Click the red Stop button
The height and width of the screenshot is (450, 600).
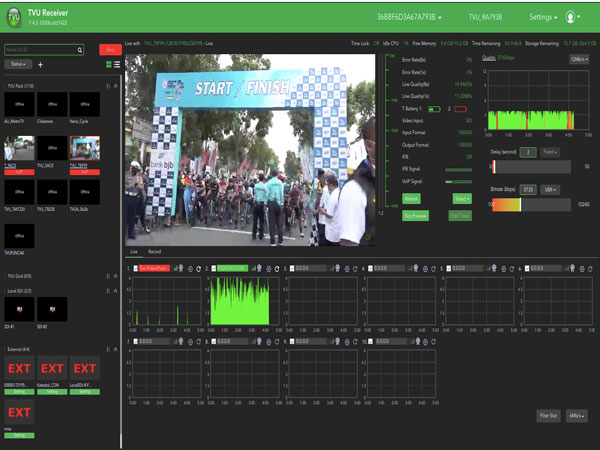click(x=110, y=50)
